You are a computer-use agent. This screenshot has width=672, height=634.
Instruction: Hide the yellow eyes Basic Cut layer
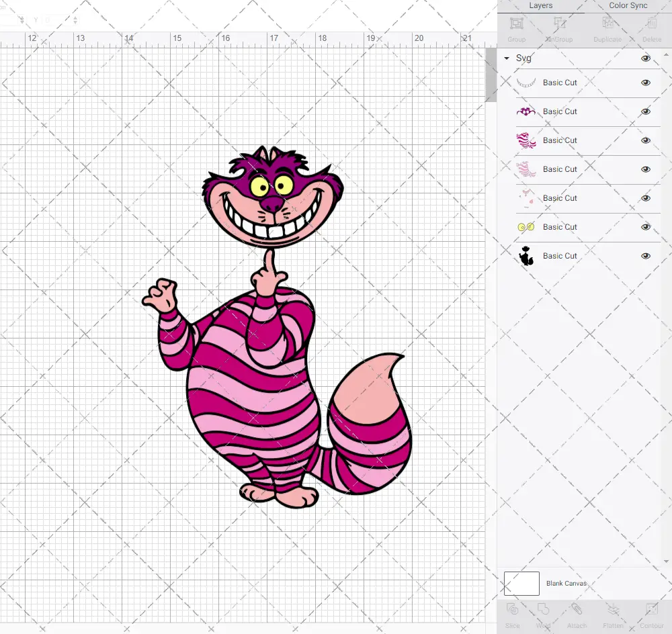pyautogui.click(x=645, y=227)
